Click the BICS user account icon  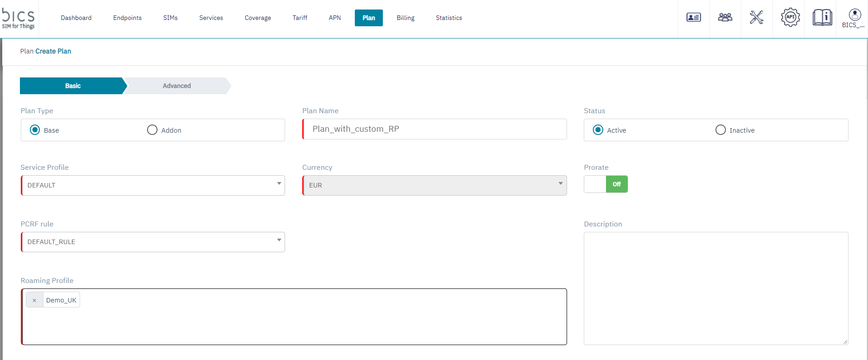pos(854,18)
